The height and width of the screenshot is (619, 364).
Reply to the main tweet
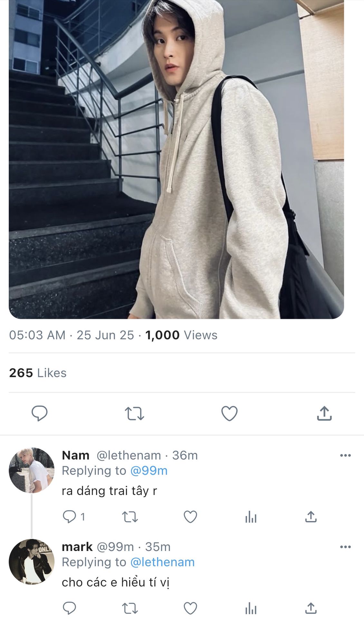pyautogui.click(x=39, y=413)
